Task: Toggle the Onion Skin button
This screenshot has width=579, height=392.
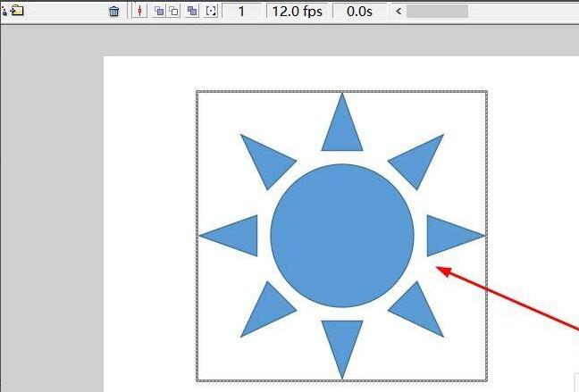Action: 159,11
